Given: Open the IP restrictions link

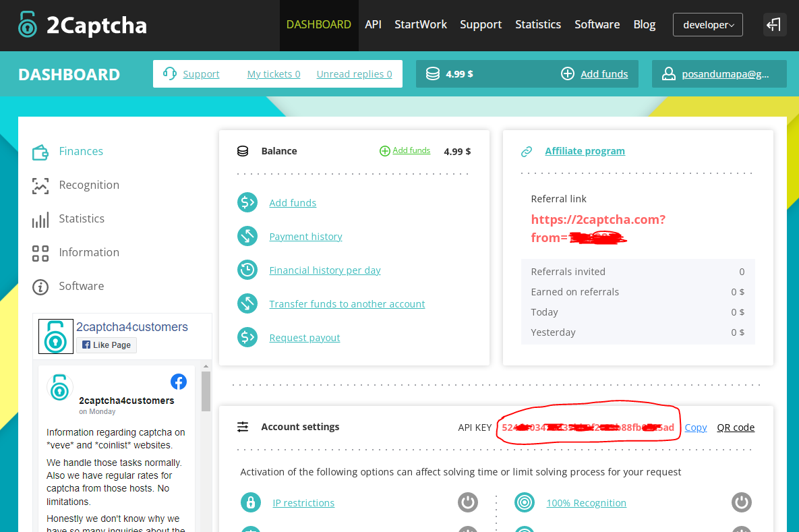Looking at the screenshot, I should (303, 503).
